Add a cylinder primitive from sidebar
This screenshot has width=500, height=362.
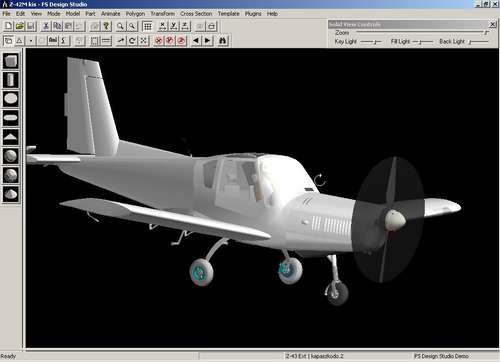point(11,80)
